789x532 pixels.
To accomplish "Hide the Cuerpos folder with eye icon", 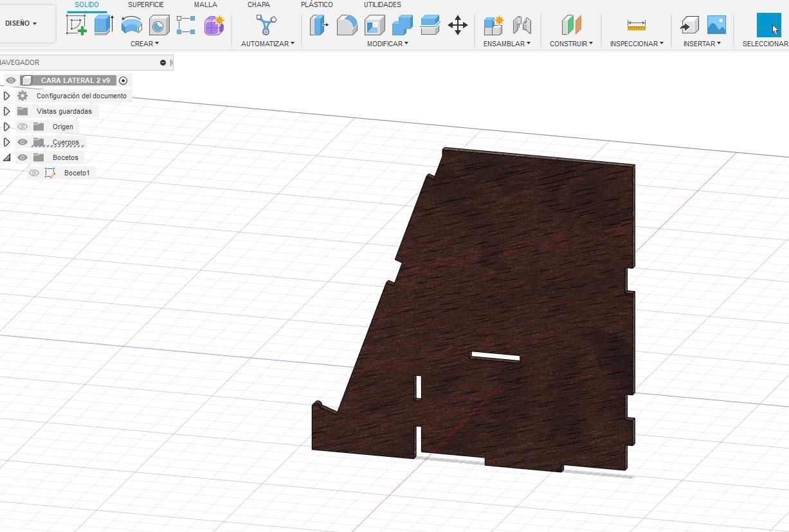I will click(23, 142).
